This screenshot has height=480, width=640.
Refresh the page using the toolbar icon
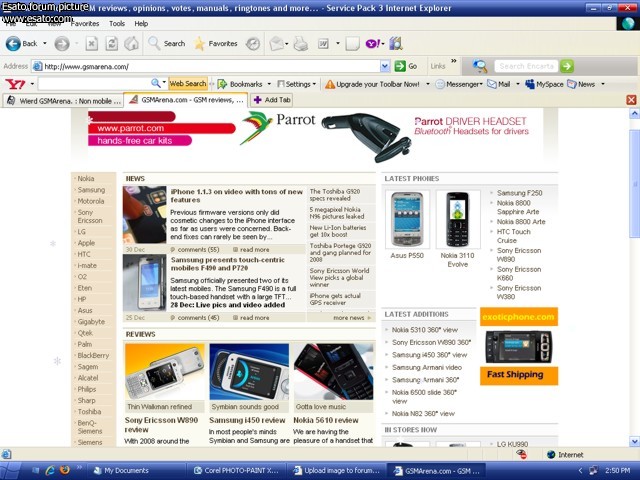pyautogui.click(x=111, y=43)
